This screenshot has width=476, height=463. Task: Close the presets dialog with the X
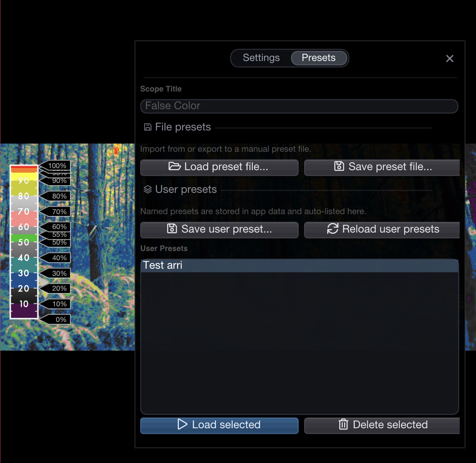[449, 58]
